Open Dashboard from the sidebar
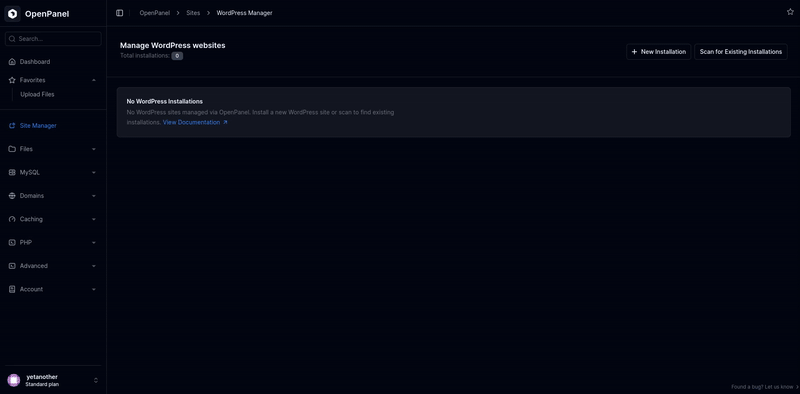Image resolution: width=800 pixels, height=394 pixels. (53, 62)
